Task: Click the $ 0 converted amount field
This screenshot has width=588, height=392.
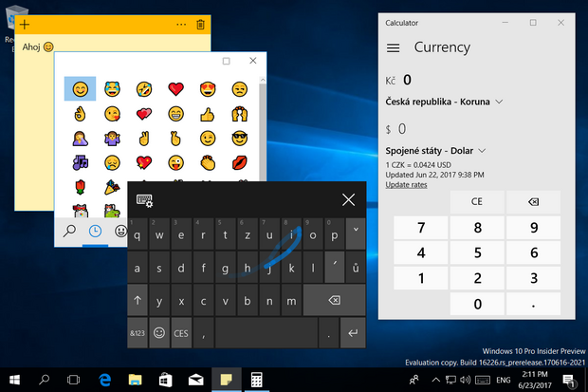Action: 396,129
